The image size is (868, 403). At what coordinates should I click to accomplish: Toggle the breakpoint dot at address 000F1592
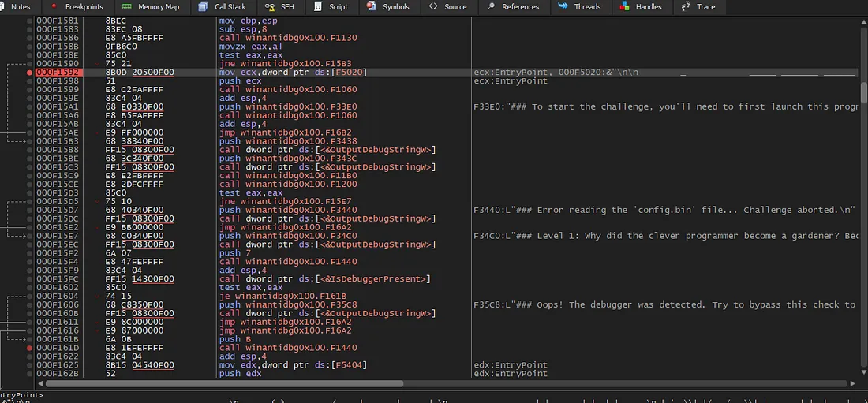point(30,73)
